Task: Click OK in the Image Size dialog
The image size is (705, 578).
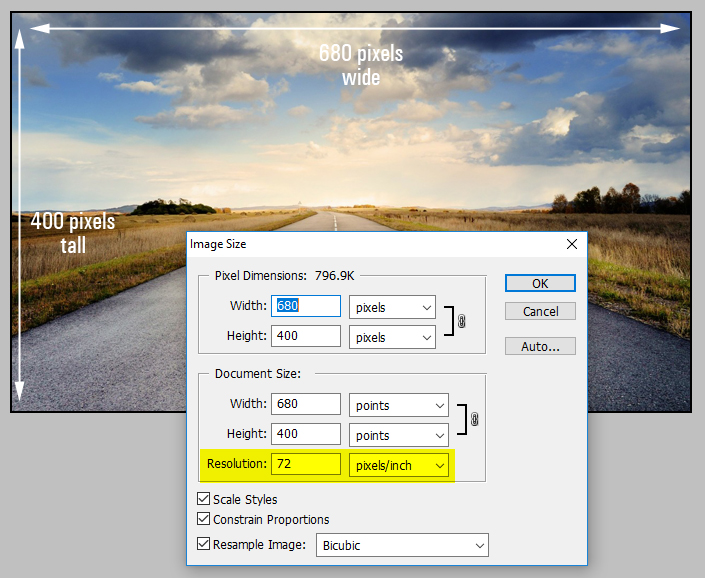Action: (540, 283)
